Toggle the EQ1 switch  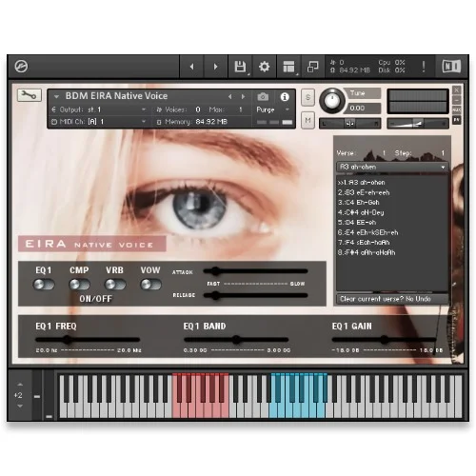coord(44,285)
